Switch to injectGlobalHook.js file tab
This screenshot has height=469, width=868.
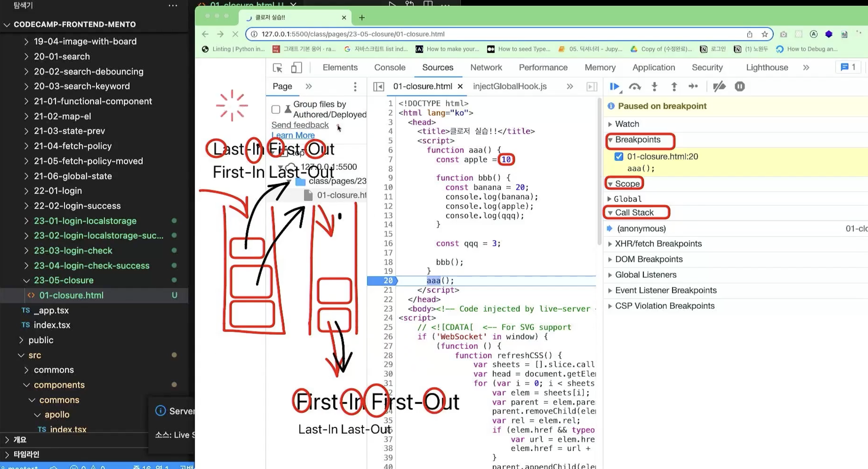click(510, 87)
